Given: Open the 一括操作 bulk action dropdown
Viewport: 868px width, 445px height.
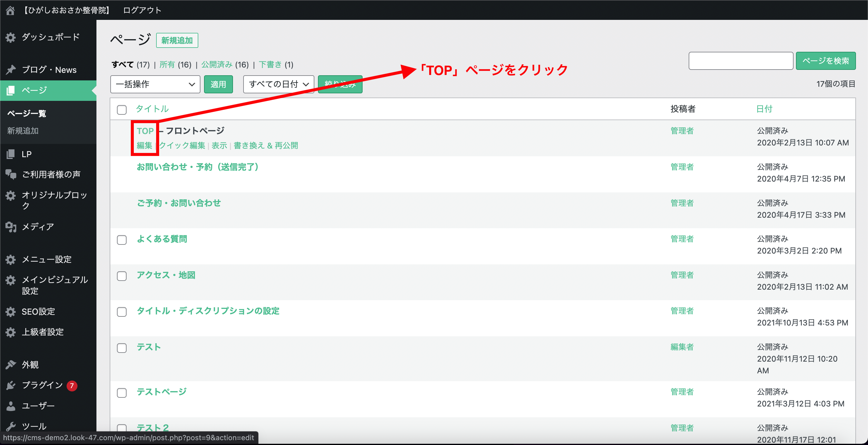Looking at the screenshot, I should [x=155, y=84].
